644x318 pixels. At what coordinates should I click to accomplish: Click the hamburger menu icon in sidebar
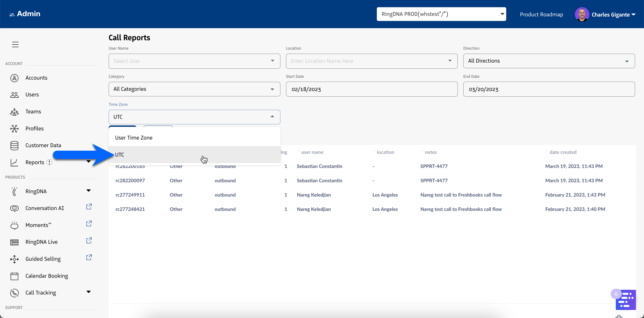[15, 45]
